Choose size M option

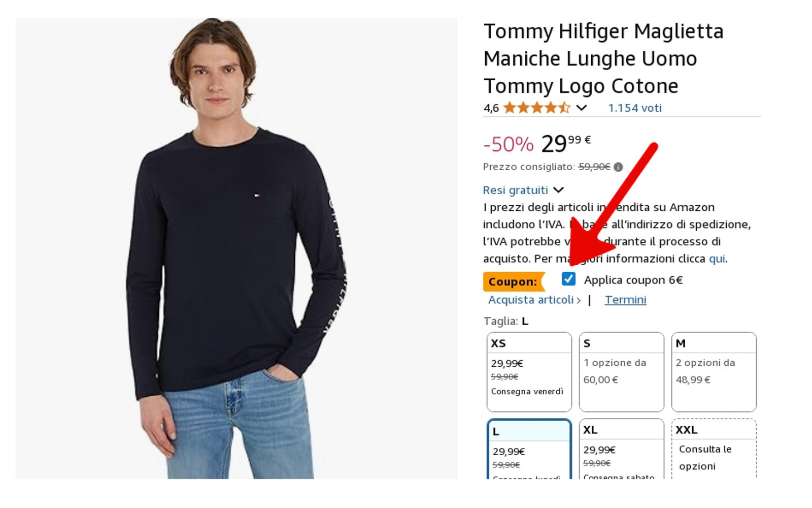tap(714, 371)
